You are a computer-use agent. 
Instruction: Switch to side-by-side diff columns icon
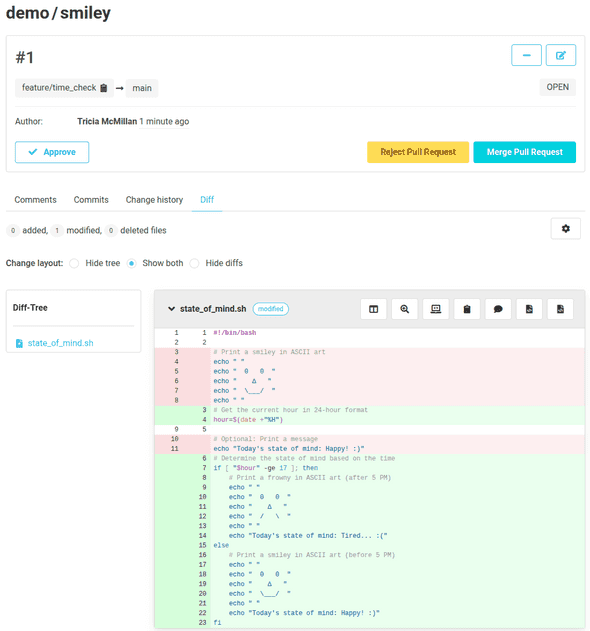373,309
